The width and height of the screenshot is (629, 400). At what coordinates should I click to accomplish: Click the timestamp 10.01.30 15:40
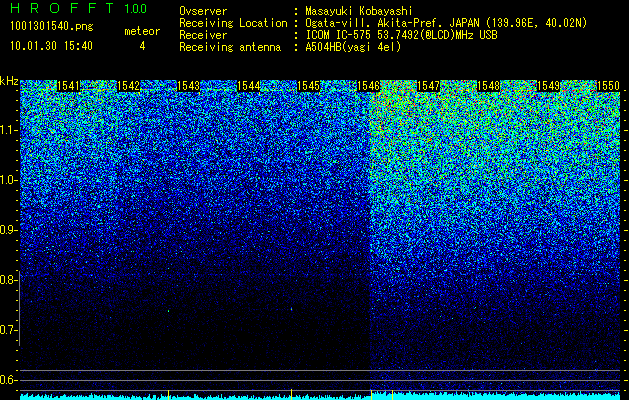(51, 46)
